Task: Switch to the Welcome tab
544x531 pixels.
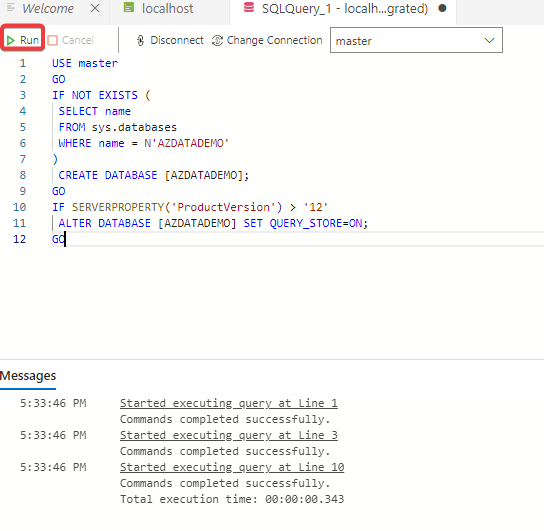Action: [48, 8]
